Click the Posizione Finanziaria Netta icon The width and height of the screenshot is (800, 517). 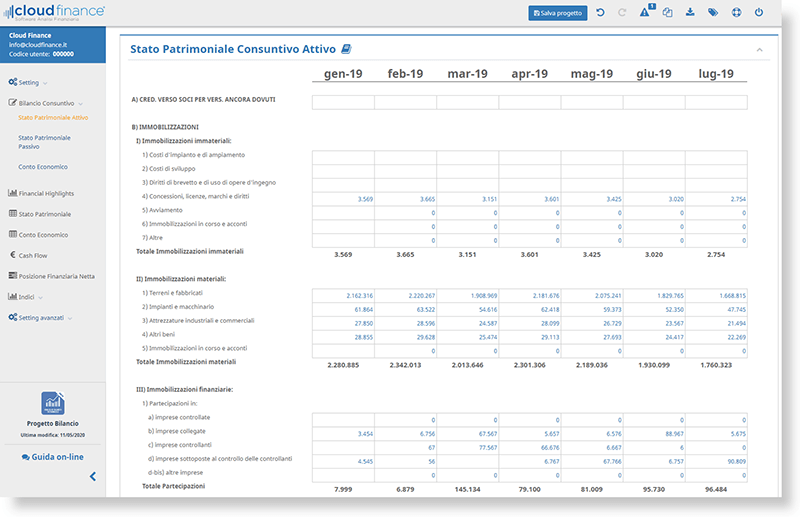point(13,276)
